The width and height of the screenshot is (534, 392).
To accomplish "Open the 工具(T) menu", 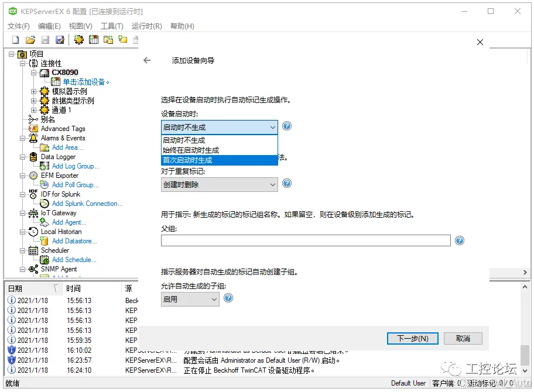I will pyautogui.click(x=112, y=26).
